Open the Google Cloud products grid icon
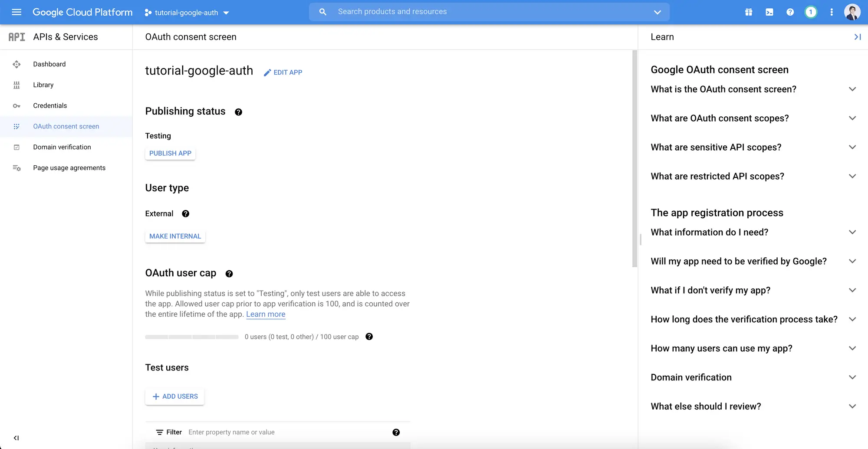This screenshot has height=449, width=868. click(748, 12)
